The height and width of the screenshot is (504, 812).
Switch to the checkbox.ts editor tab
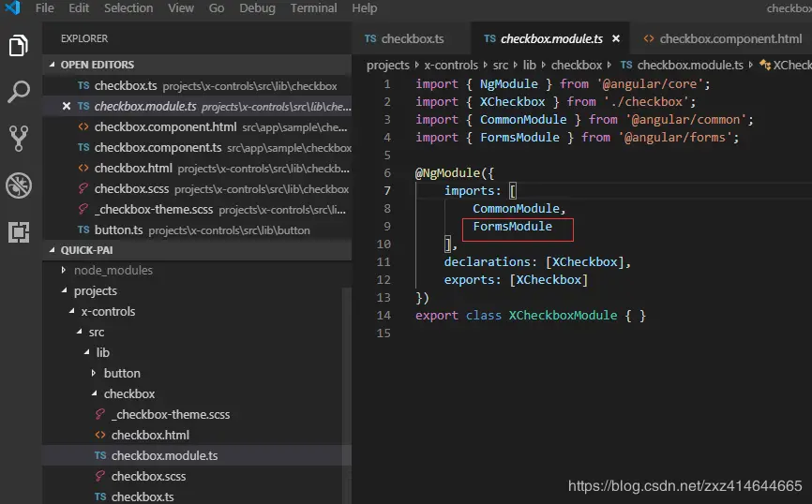(x=412, y=38)
